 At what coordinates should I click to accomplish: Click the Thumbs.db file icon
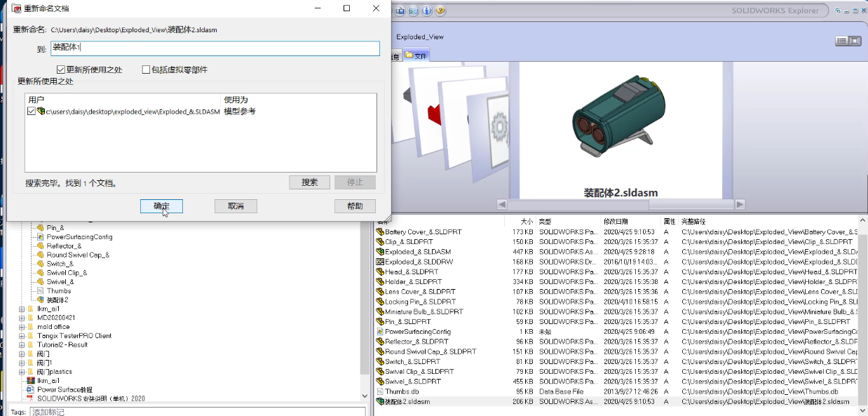[380, 391]
